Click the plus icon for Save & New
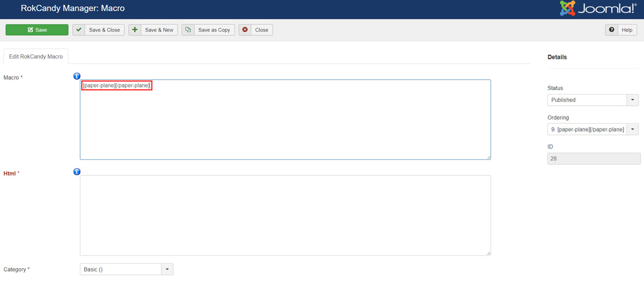Image resolution: width=644 pixels, height=282 pixels. click(135, 30)
